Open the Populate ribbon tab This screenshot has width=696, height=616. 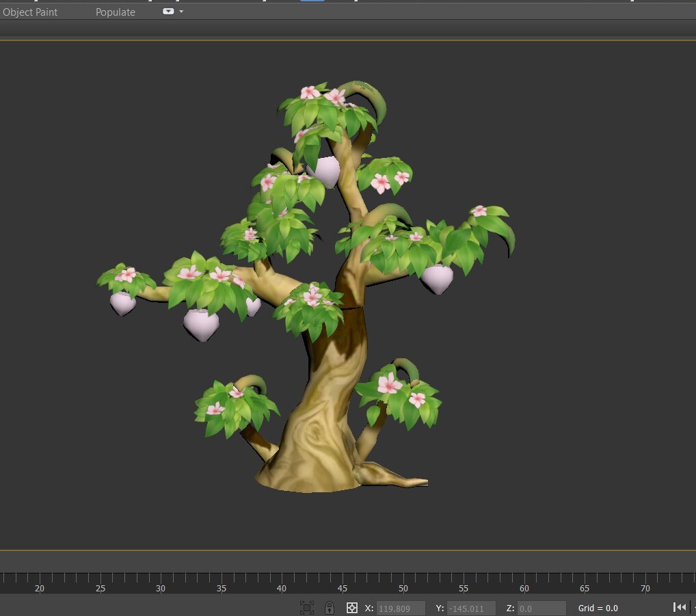coord(115,12)
